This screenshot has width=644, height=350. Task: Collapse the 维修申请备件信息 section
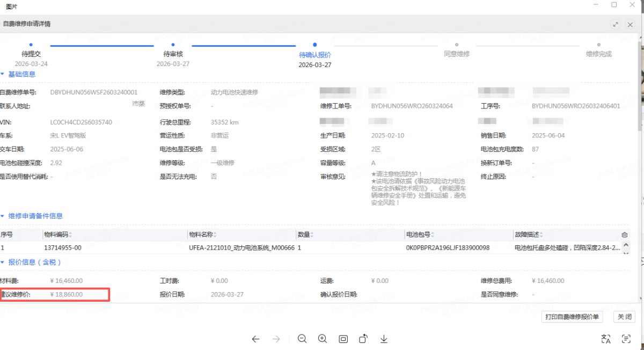[x=3, y=216]
